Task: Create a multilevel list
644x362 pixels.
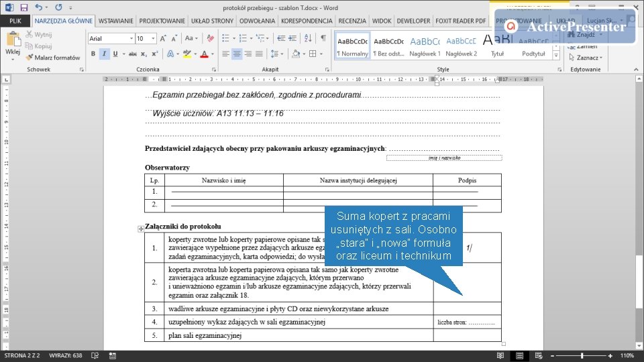Action: pos(260,38)
